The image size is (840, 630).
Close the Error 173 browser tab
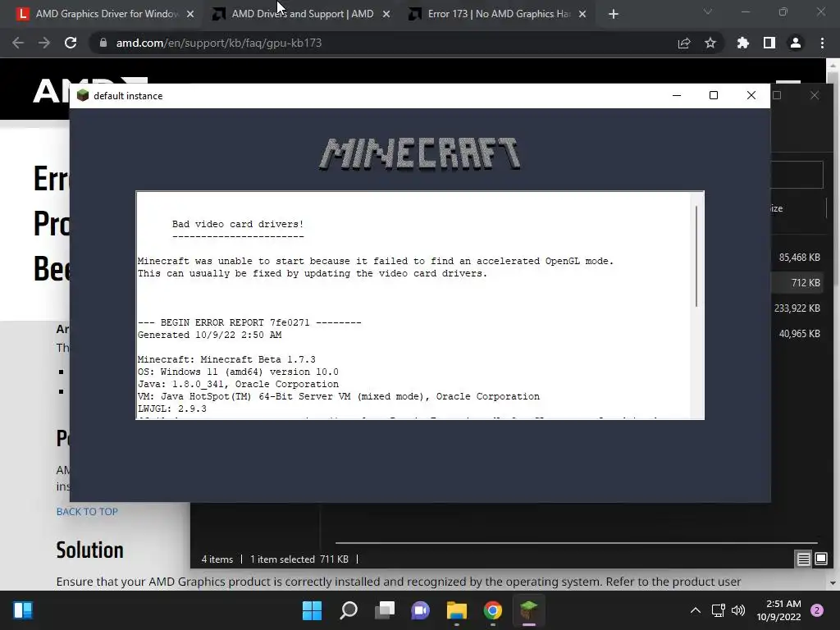tap(582, 14)
